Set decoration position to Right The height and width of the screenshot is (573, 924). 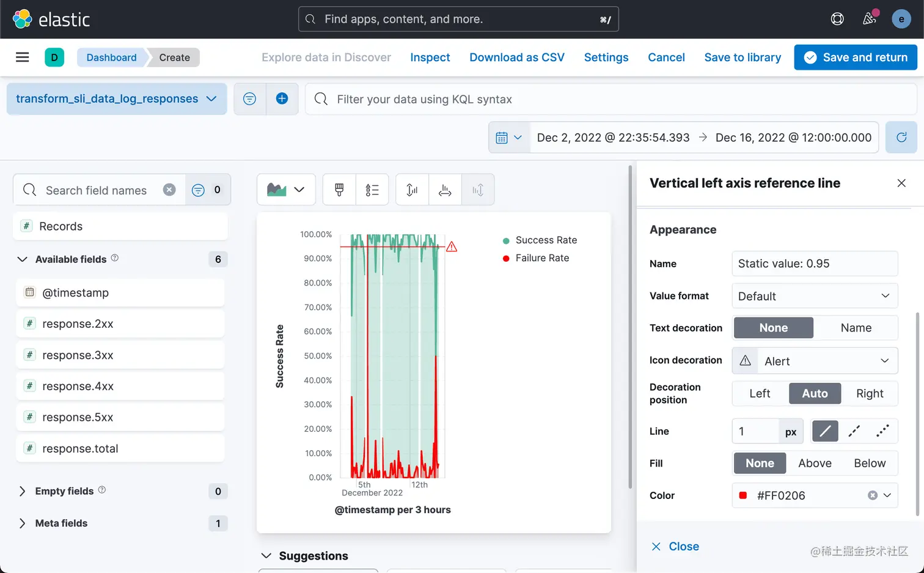pos(870,394)
